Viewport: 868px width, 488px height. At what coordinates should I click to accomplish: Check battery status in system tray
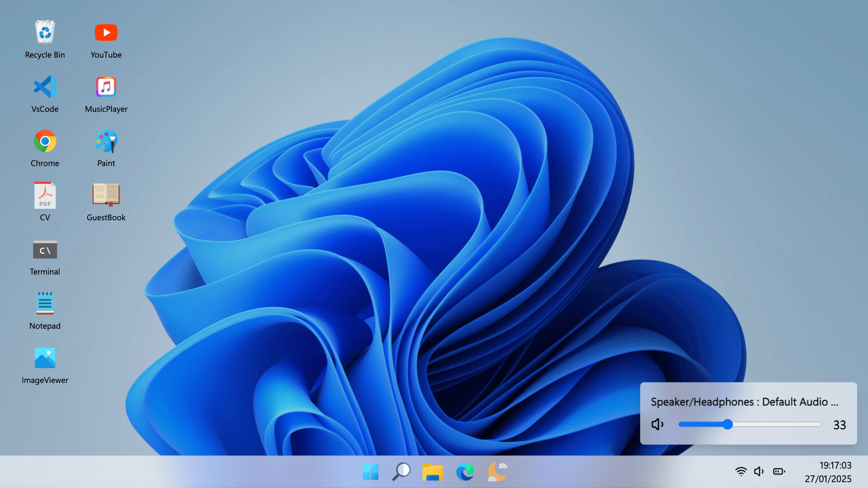point(779,471)
